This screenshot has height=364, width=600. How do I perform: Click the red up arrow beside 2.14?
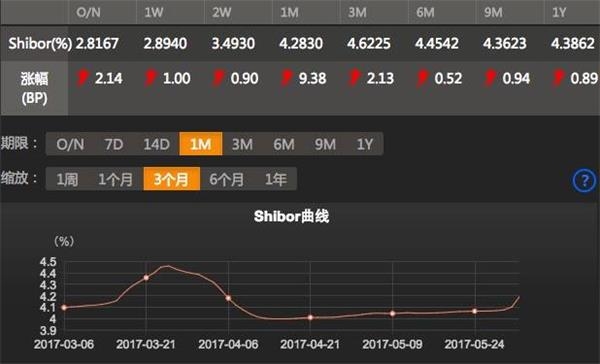pos(82,78)
